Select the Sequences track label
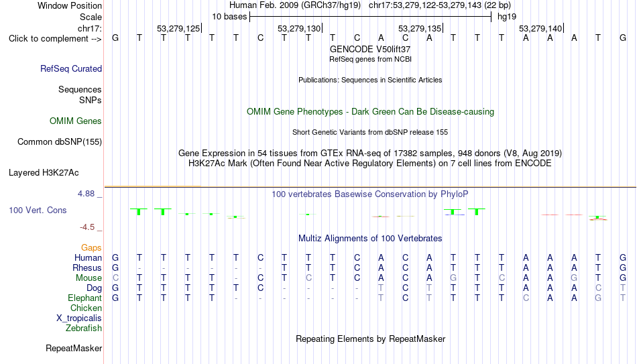 [x=80, y=89]
